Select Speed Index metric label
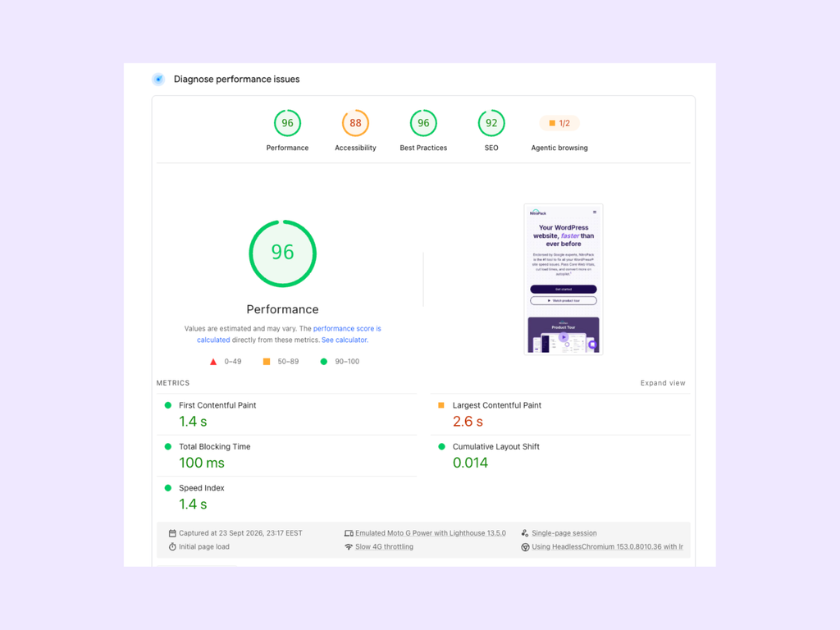Image resolution: width=840 pixels, height=630 pixels. tap(202, 488)
